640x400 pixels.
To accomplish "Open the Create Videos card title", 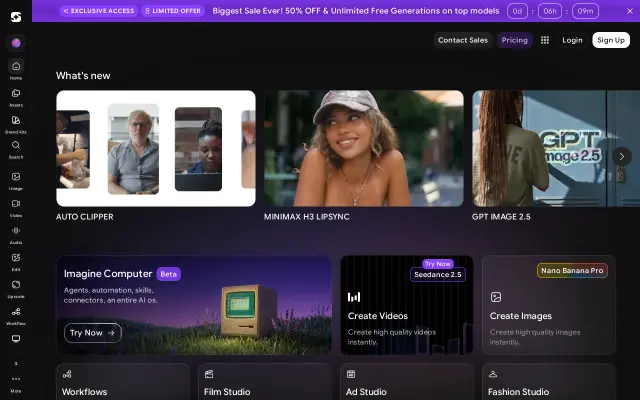I will click(x=378, y=316).
